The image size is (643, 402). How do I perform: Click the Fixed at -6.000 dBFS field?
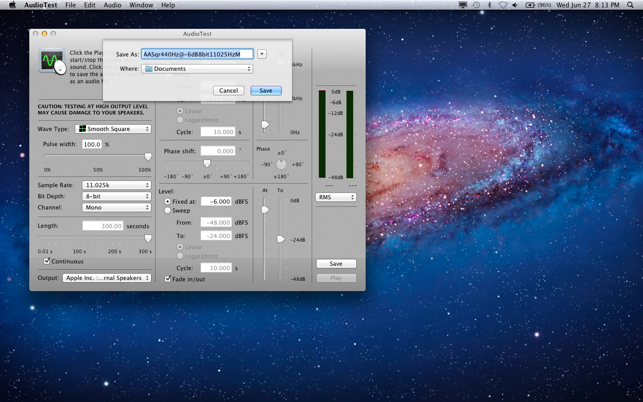pyautogui.click(x=216, y=201)
